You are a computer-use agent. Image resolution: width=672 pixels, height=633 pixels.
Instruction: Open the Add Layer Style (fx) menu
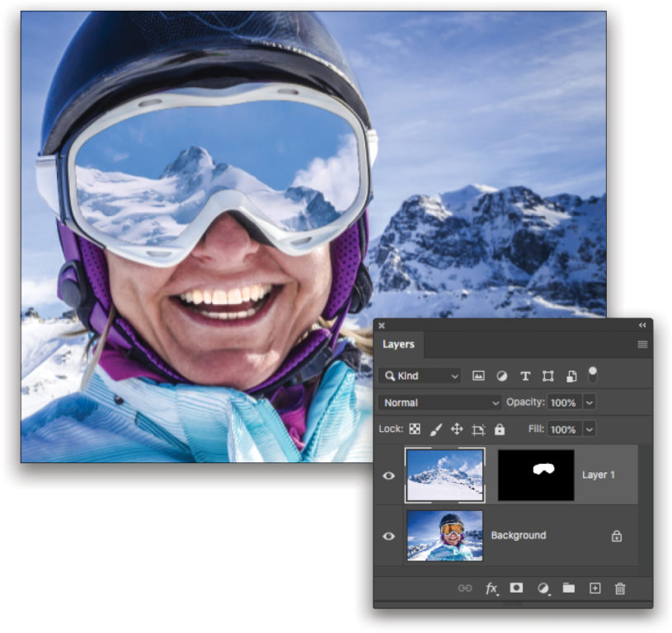coord(491,588)
